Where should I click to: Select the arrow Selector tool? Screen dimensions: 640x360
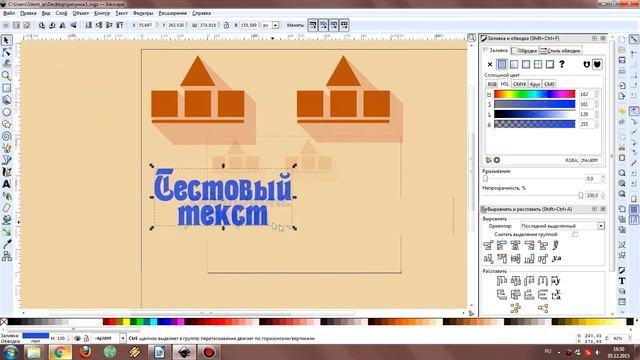pos(6,40)
